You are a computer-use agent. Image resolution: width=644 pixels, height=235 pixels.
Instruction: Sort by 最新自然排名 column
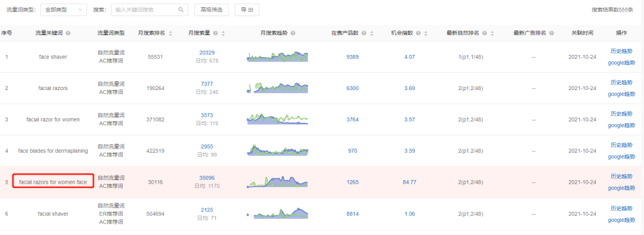tap(492, 33)
